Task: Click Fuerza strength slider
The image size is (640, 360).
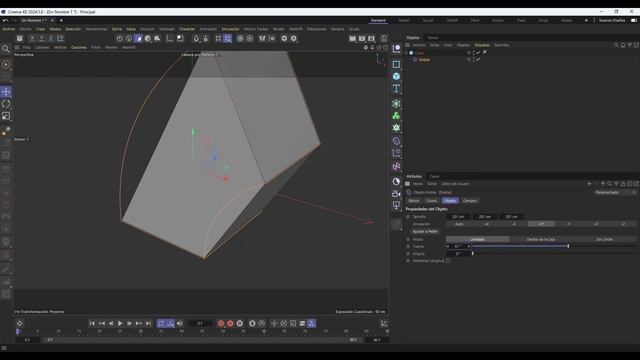Action: pyautogui.click(x=554, y=247)
